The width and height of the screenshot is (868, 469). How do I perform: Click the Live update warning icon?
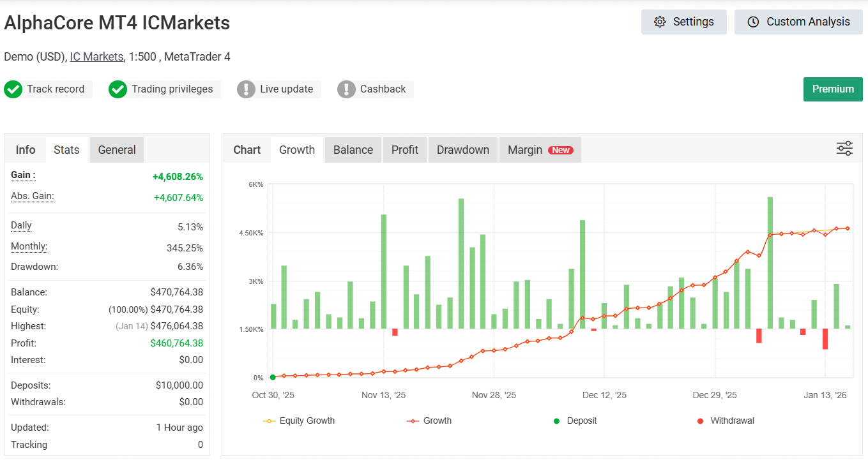point(246,89)
